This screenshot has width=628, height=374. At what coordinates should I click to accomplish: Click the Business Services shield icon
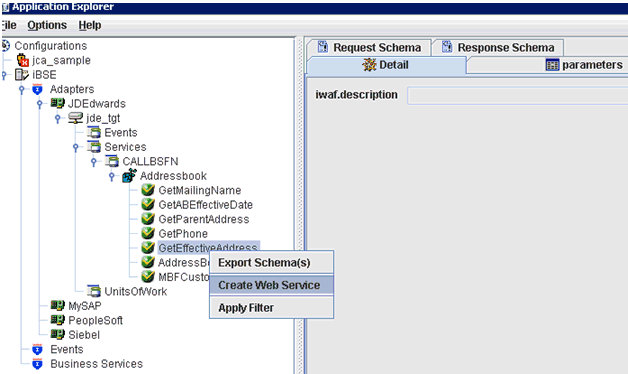[37, 364]
